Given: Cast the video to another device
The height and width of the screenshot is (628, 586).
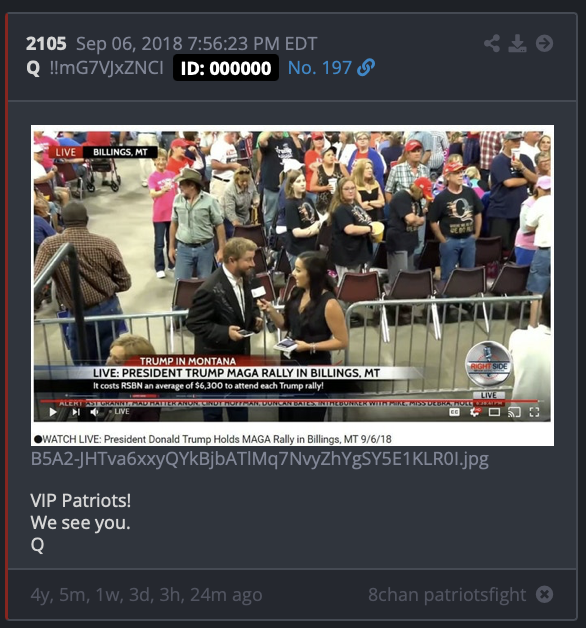Looking at the screenshot, I should coord(514,412).
